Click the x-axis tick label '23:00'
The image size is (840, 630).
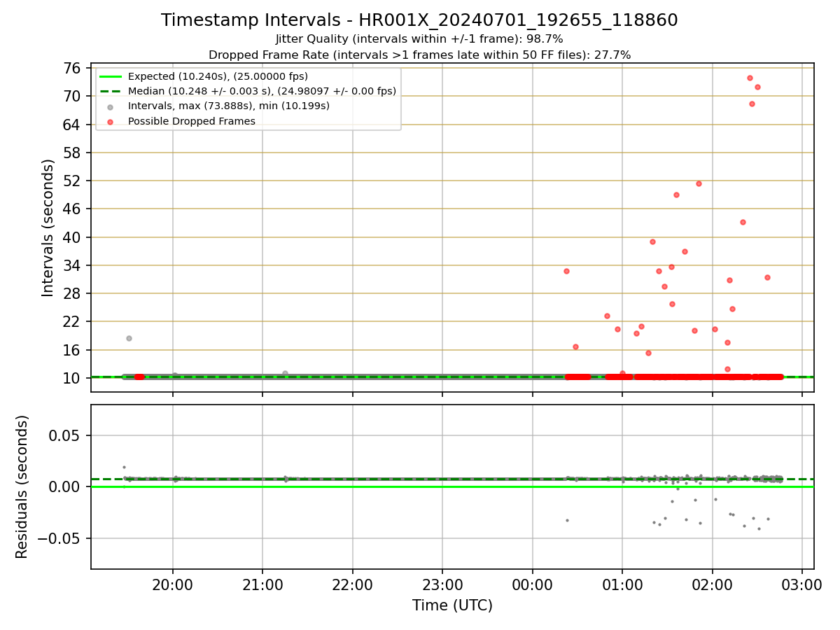coord(442,585)
